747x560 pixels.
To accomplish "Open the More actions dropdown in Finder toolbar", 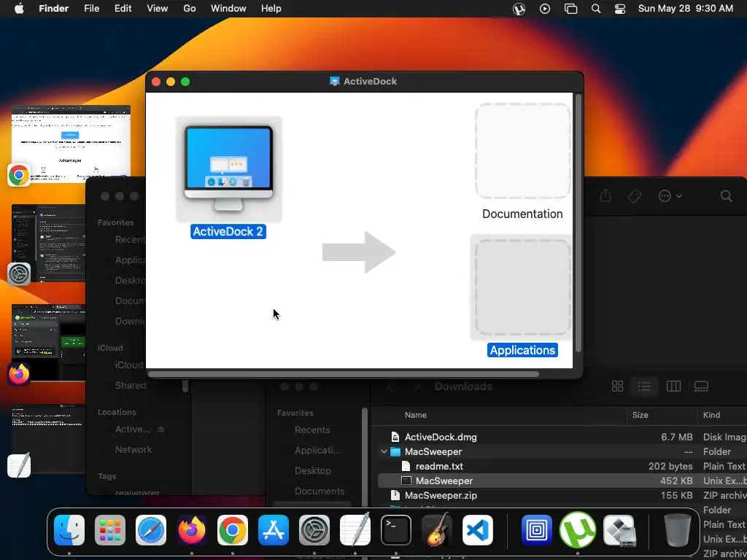I will pyautogui.click(x=670, y=195).
